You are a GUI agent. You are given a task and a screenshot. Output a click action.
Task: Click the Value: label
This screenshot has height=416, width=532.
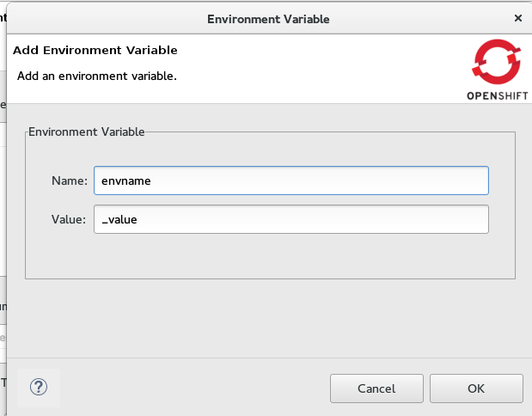click(x=68, y=219)
